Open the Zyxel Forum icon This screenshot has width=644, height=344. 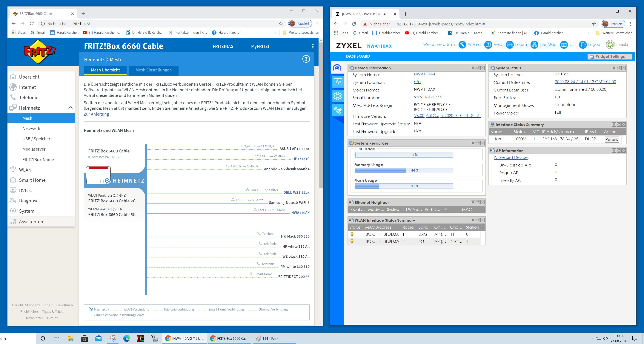click(510, 45)
